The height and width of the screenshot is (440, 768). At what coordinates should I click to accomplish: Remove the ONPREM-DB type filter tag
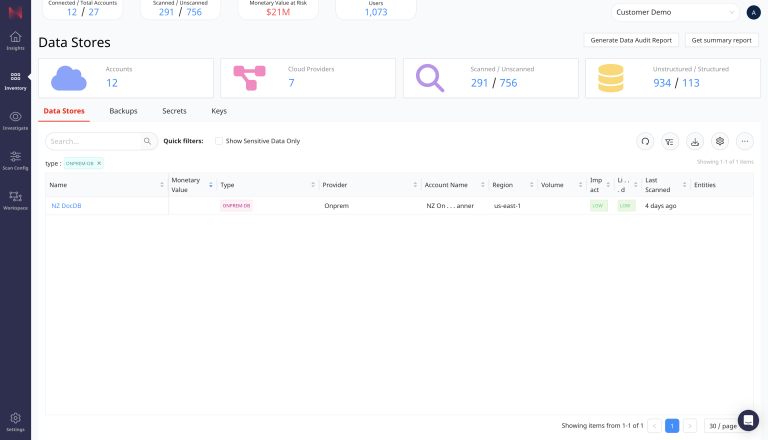(x=99, y=163)
